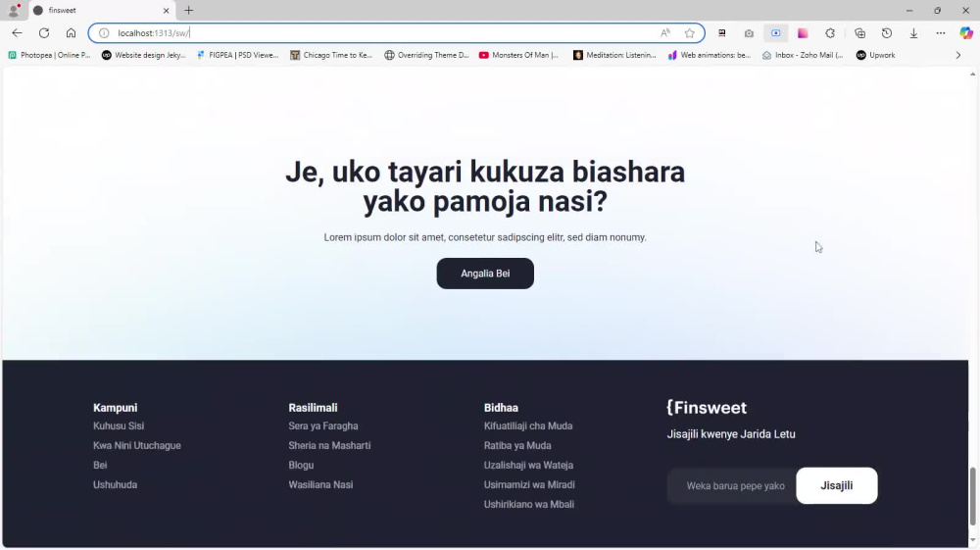Open the Meditation: Listening bookmark
Viewport: 980px width, 550px height.
tap(614, 55)
